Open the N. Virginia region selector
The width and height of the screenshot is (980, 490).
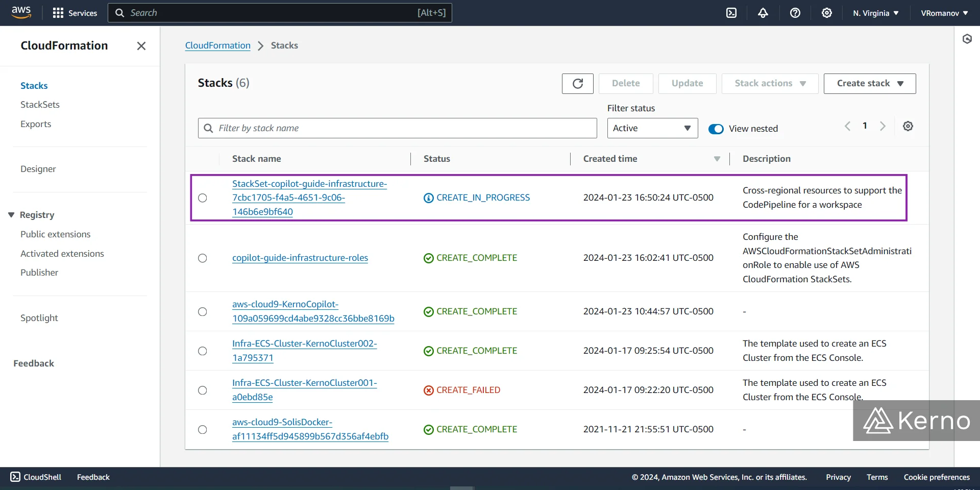(x=876, y=13)
